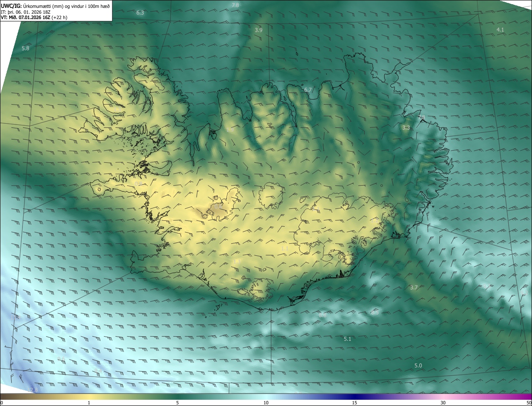Click the 7.8 value label on the map
Viewport: 532px width, 406px height.
click(235, 5)
